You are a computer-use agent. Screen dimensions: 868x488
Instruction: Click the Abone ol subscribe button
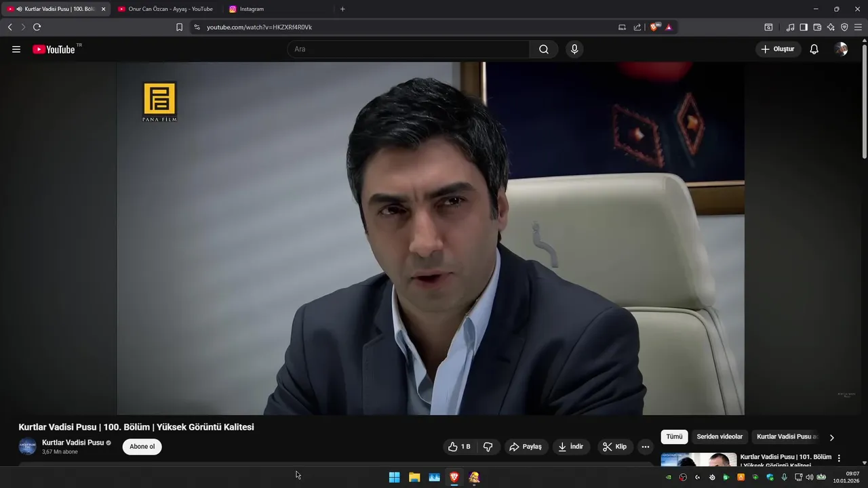[x=142, y=447]
